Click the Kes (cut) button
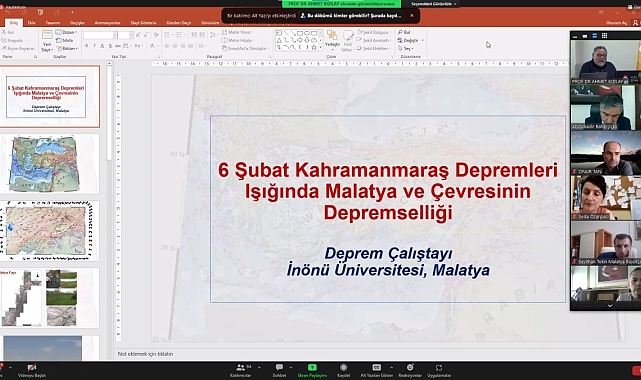Viewport: 641px width, 380px height. coord(8,32)
